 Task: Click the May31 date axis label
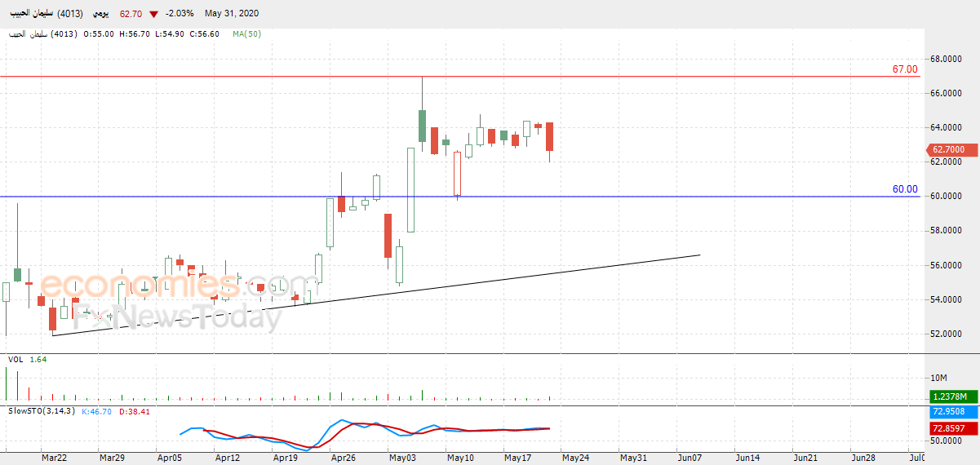coord(634,458)
